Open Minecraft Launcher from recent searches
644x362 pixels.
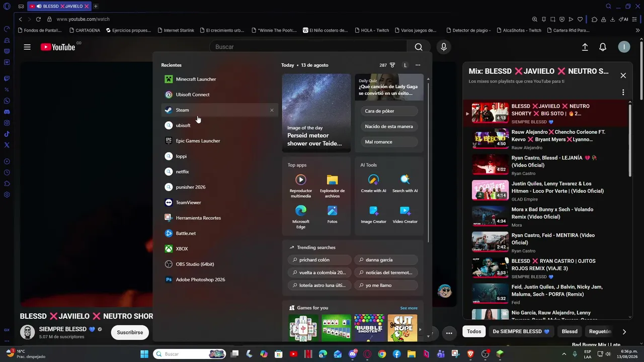[219, 79]
